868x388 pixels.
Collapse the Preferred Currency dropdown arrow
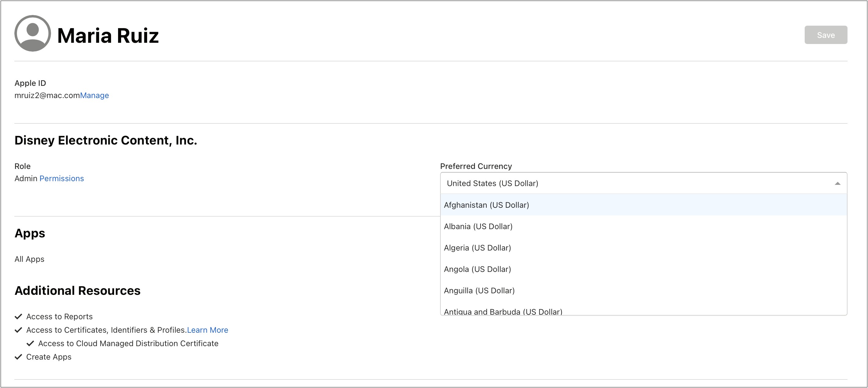837,184
